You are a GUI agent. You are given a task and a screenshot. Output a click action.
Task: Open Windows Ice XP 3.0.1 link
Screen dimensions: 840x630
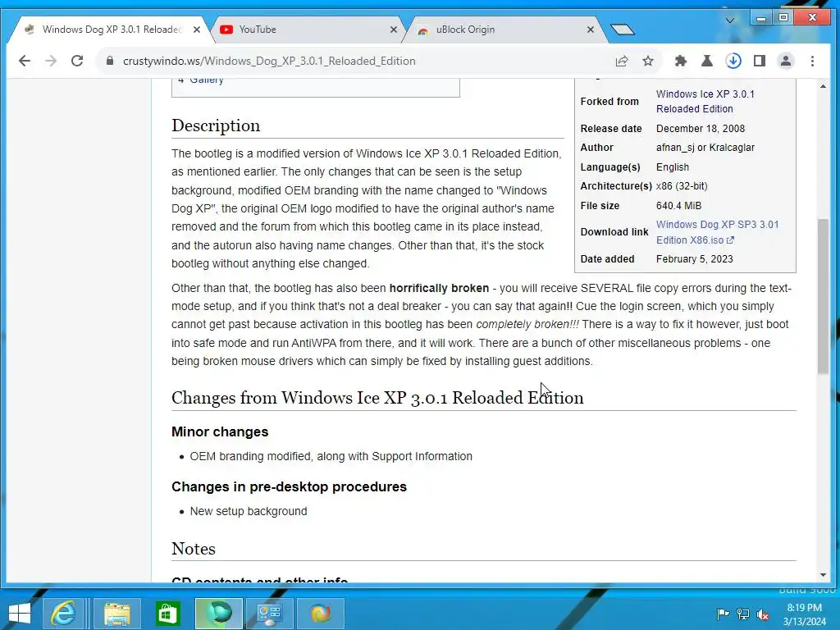(x=705, y=101)
